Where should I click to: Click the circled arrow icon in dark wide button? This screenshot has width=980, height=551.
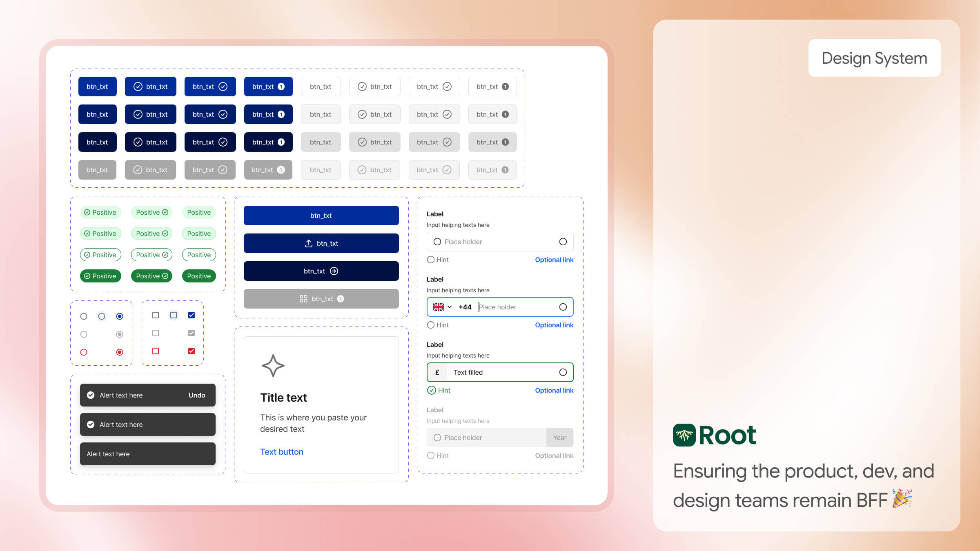(334, 271)
